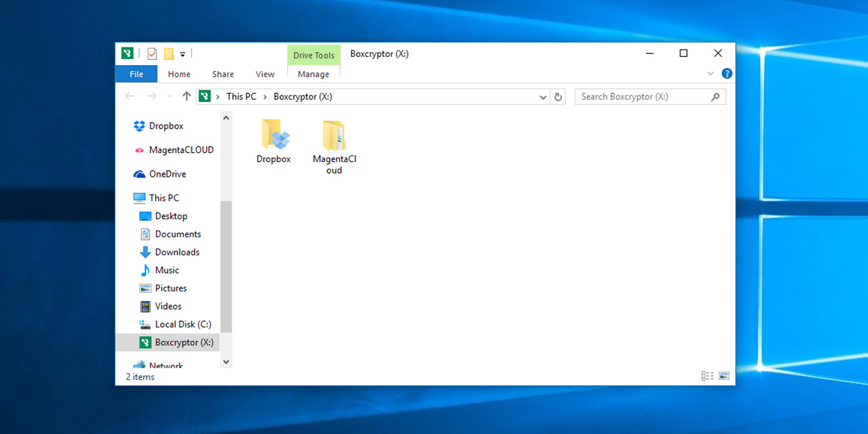Image resolution: width=868 pixels, height=434 pixels.
Task: Select Boxcryptor (X:) in the navigation pane
Action: click(168, 342)
